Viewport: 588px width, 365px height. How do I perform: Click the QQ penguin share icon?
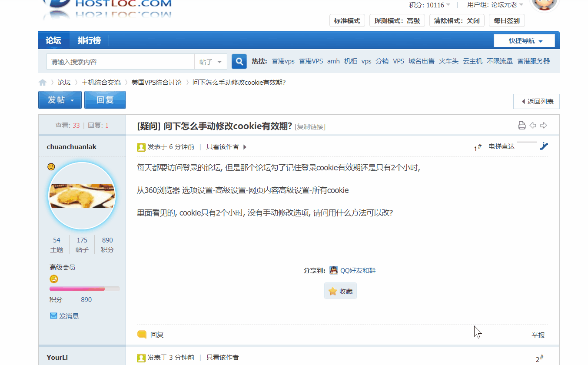[333, 270]
